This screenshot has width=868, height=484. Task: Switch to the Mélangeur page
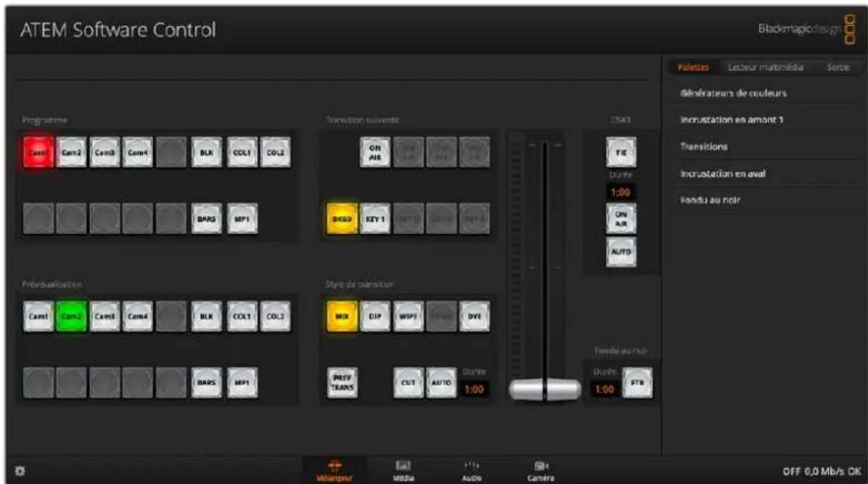[335, 471]
